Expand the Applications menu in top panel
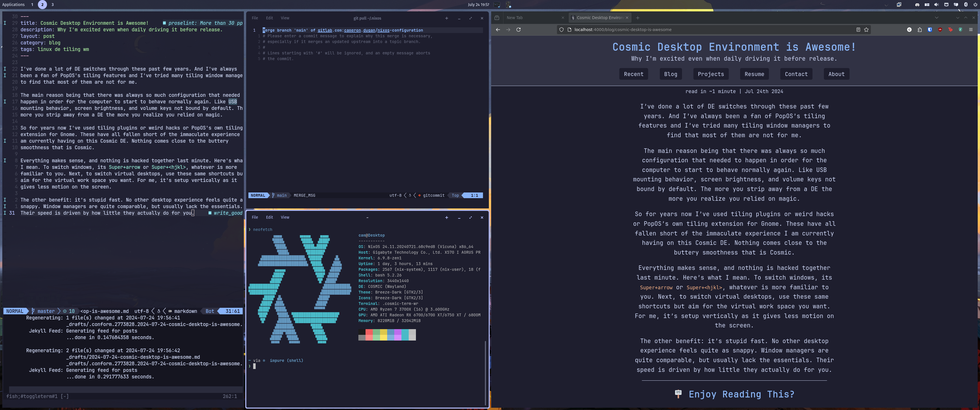Image resolution: width=980 pixels, height=410 pixels. coord(14,5)
